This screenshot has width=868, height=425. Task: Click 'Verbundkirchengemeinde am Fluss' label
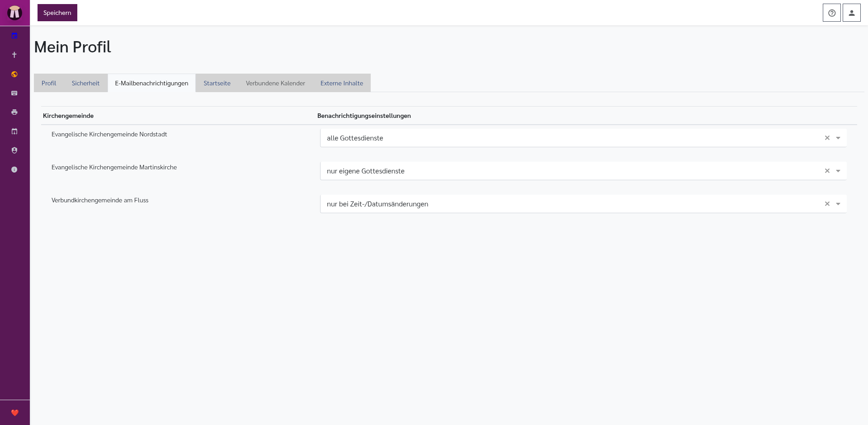[100, 200]
